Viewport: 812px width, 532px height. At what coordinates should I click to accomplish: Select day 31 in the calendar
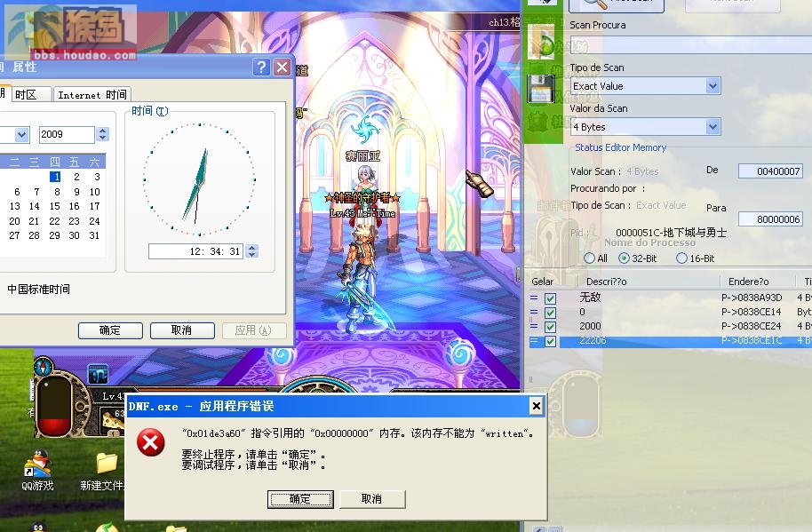pyautogui.click(x=94, y=235)
